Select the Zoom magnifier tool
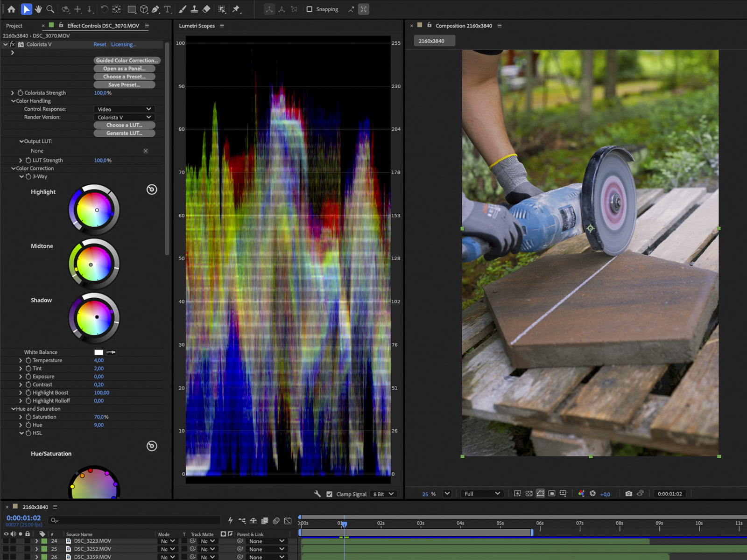 pyautogui.click(x=50, y=9)
